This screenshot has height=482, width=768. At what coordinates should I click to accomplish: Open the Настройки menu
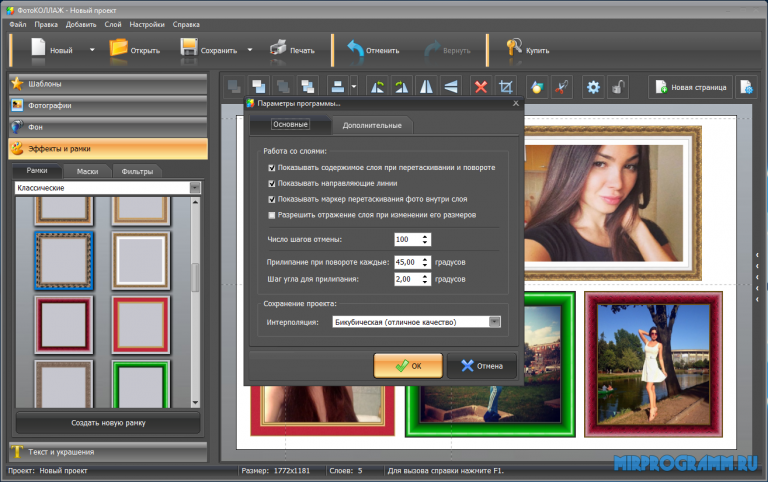pos(147,24)
